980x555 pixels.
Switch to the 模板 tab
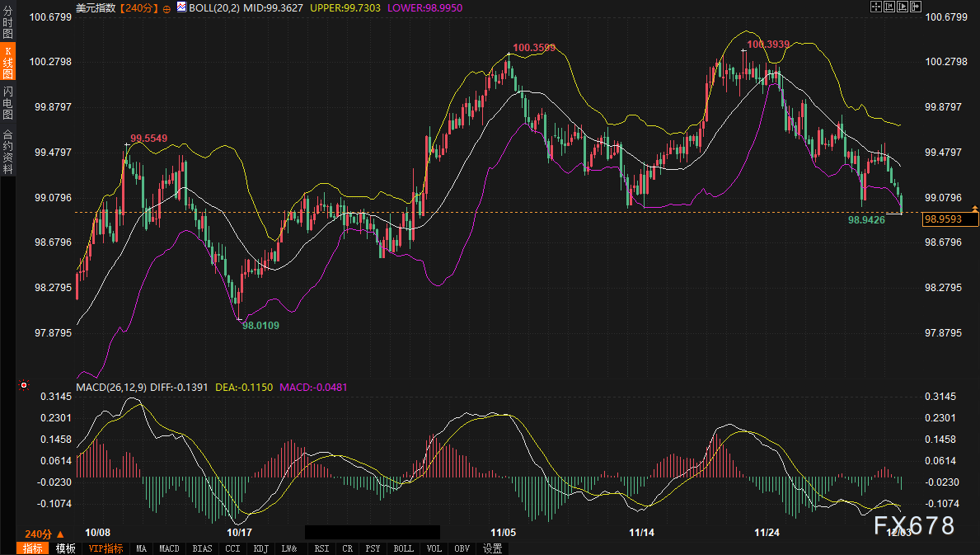pyautogui.click(x=66, y=548)
